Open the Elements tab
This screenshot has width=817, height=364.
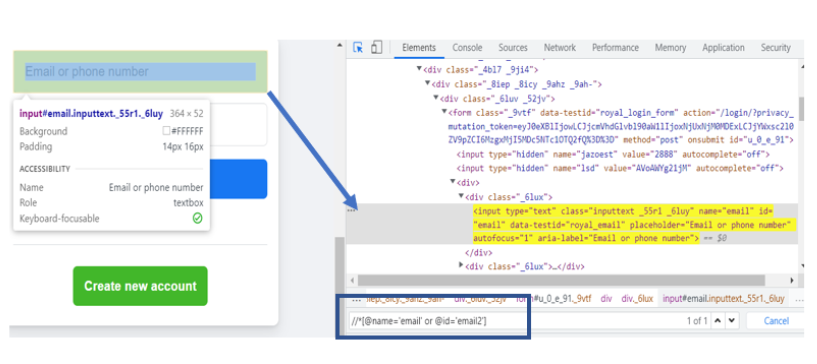point(418,47)
